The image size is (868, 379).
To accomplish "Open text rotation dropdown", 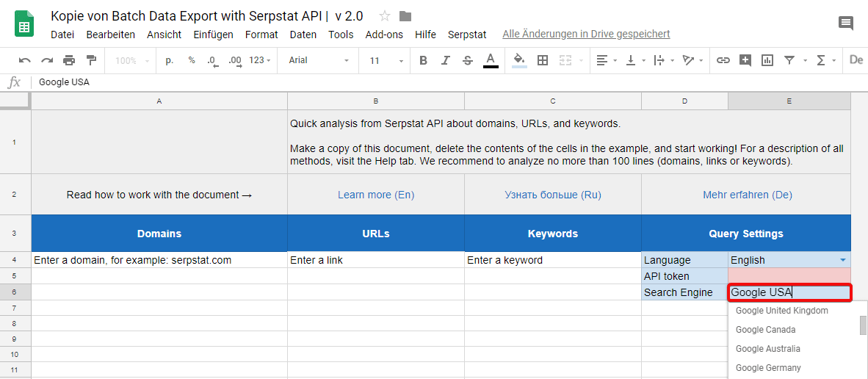I will tap(693, 61).
